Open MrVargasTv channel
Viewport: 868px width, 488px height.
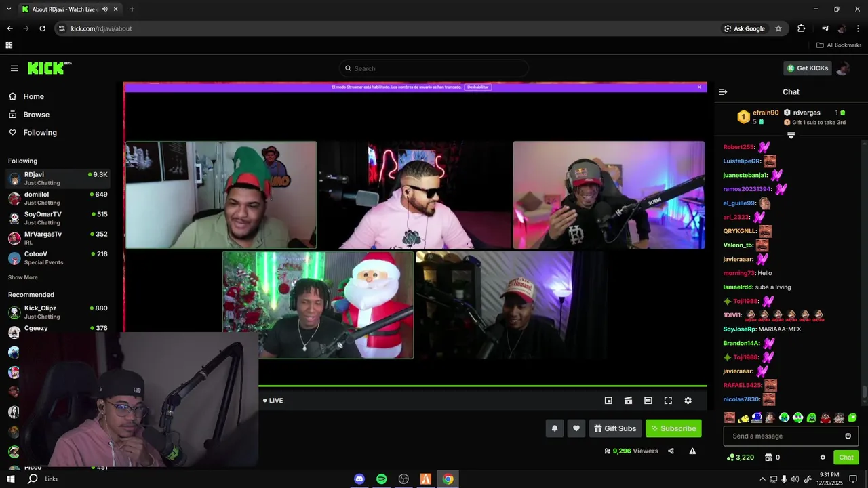58,238
